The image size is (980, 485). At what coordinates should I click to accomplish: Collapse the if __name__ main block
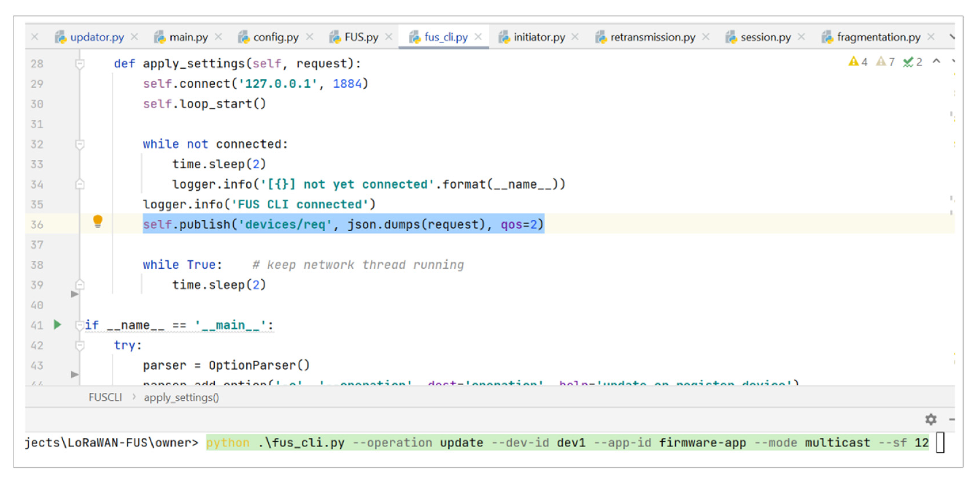[79, 325]
